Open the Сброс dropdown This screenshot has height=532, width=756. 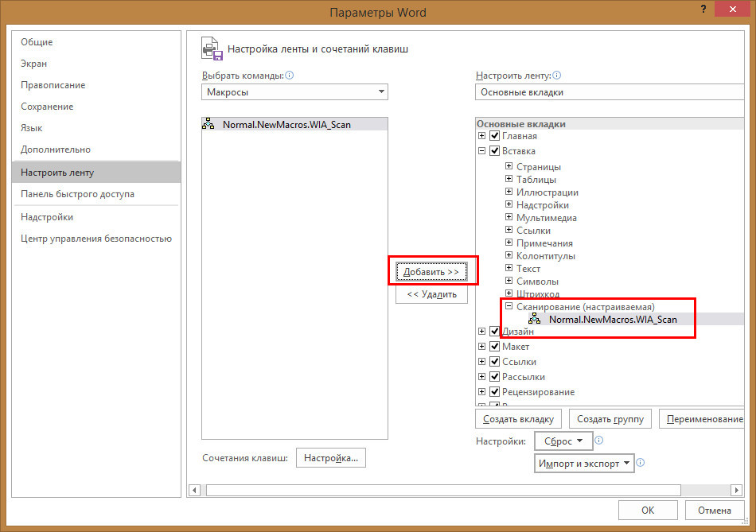[563, 441]
